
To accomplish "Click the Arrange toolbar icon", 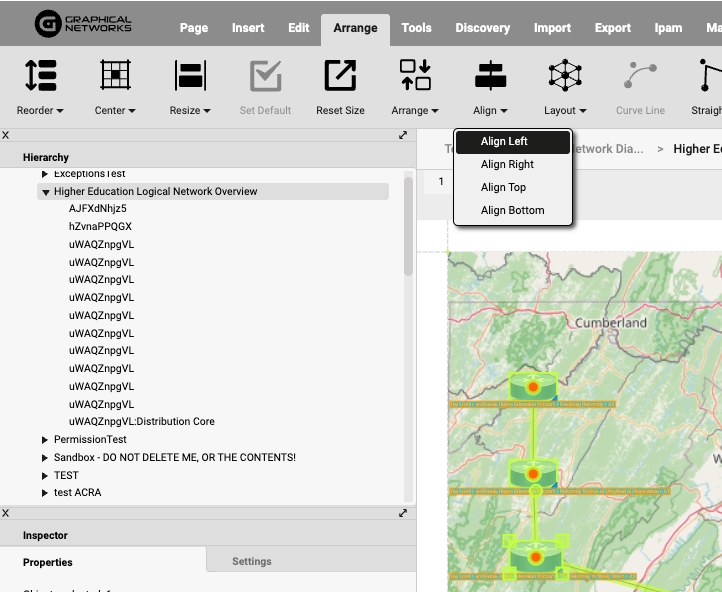I will [415, 77].
